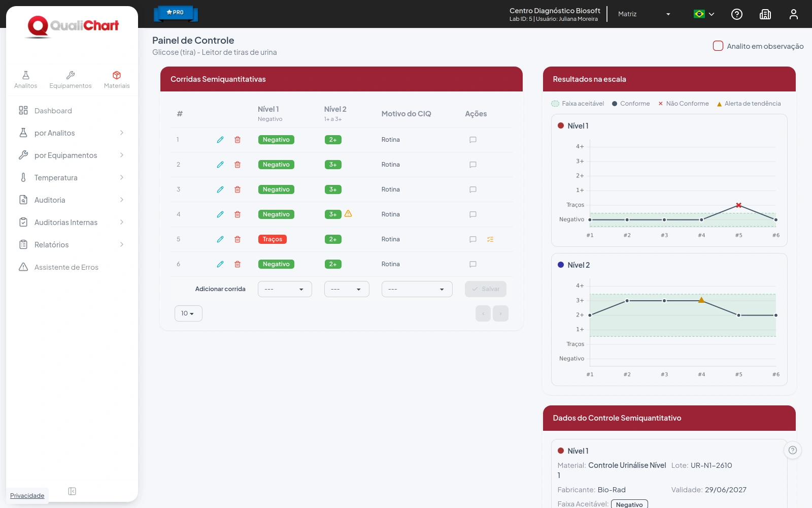Click the PRO badge in the header
This screenshot has width=812, height=508.
tap(176, 13)
